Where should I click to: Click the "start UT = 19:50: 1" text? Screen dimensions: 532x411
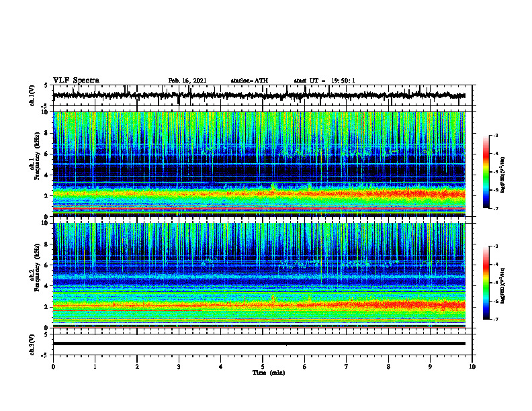[324, 81]
